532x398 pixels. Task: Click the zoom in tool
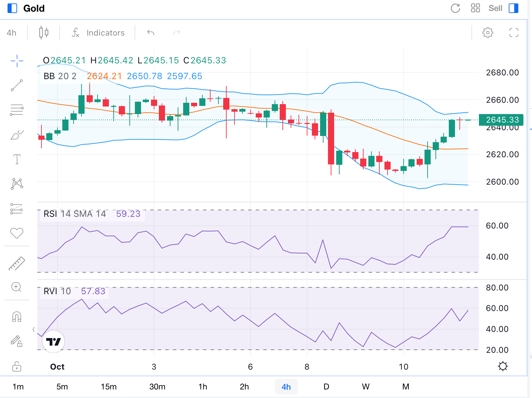[16, 287]
